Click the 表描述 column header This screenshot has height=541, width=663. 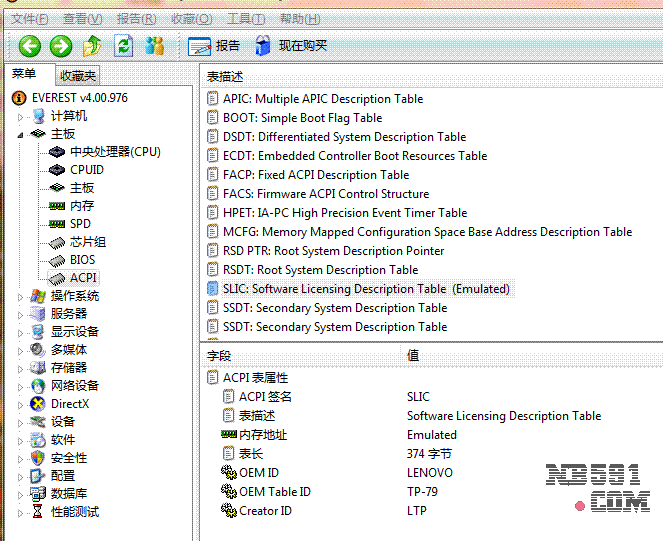225,77
